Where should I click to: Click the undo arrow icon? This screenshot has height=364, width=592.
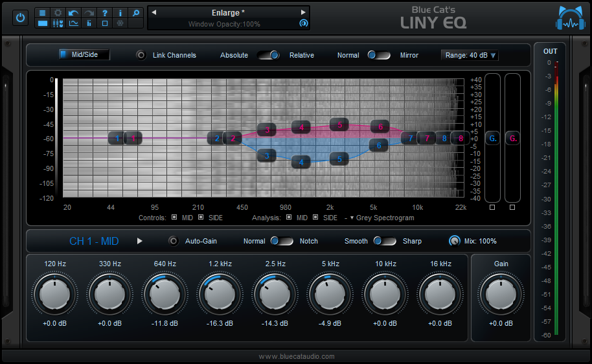[x=73, y=12]
